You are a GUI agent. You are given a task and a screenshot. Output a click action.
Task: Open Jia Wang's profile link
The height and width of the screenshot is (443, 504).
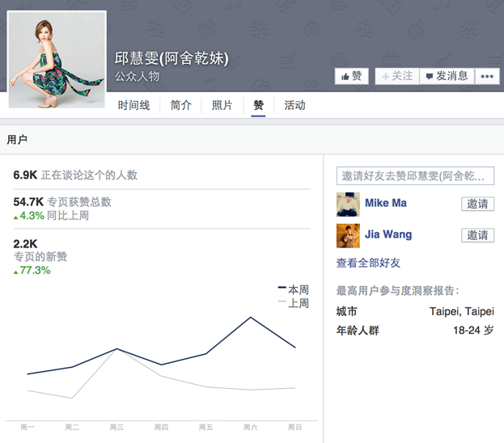point(388,234)
